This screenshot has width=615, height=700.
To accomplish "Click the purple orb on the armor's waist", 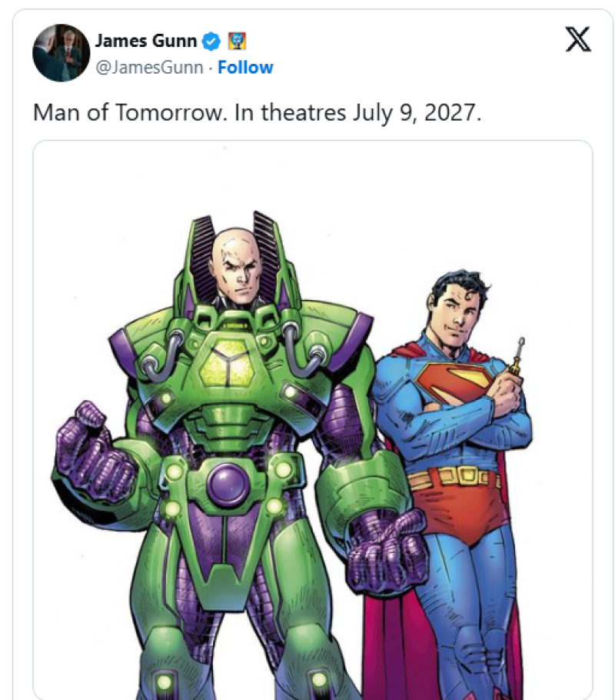I will coord(228,485).
